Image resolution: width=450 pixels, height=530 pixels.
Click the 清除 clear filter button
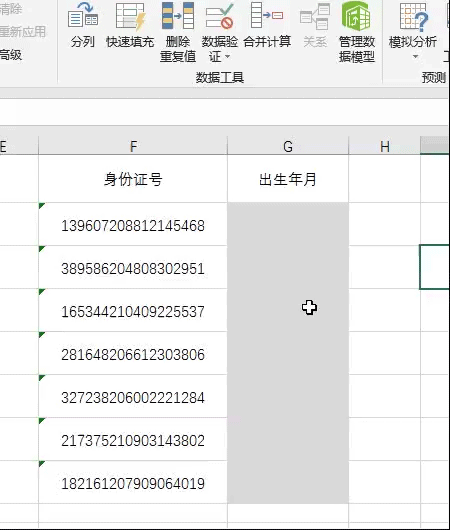(11, 9)
